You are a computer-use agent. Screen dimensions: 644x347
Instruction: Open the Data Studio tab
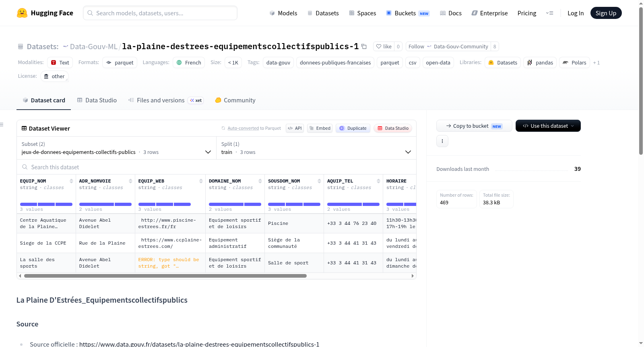(97, 100)
